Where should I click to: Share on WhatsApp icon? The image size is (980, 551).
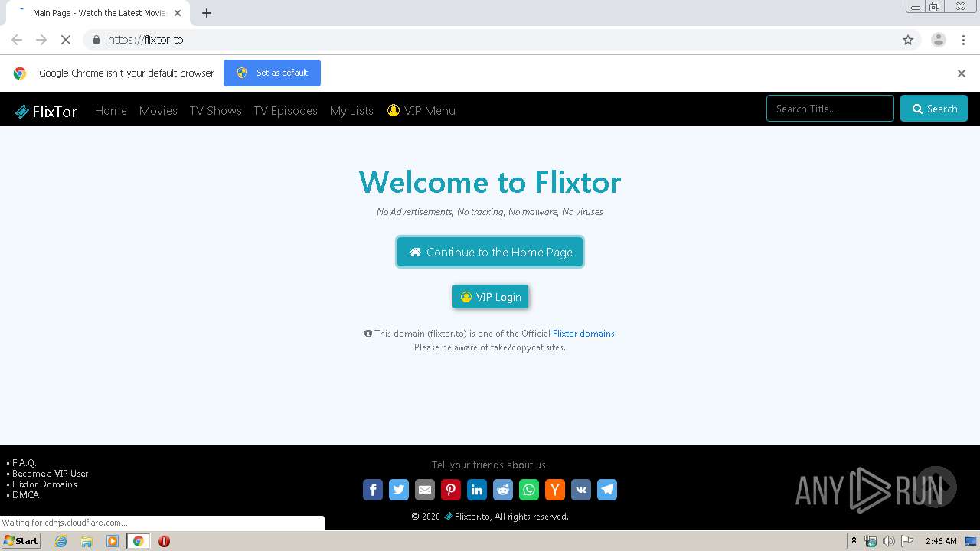pyautogui.click(x=529, y=490)
